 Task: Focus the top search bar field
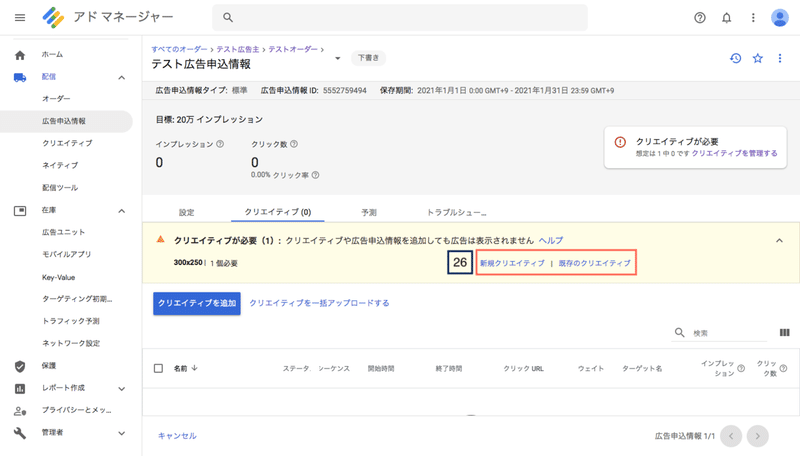click(400, 18)
